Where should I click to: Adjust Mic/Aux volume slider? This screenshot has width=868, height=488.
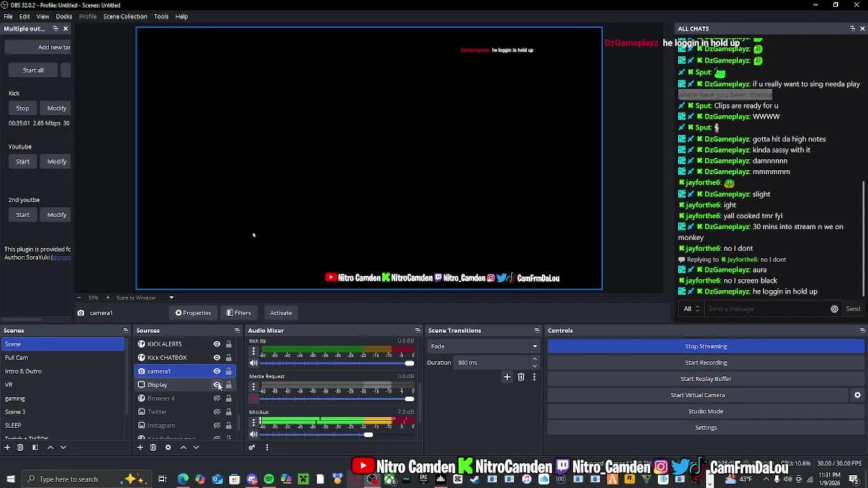click(336, 434)
